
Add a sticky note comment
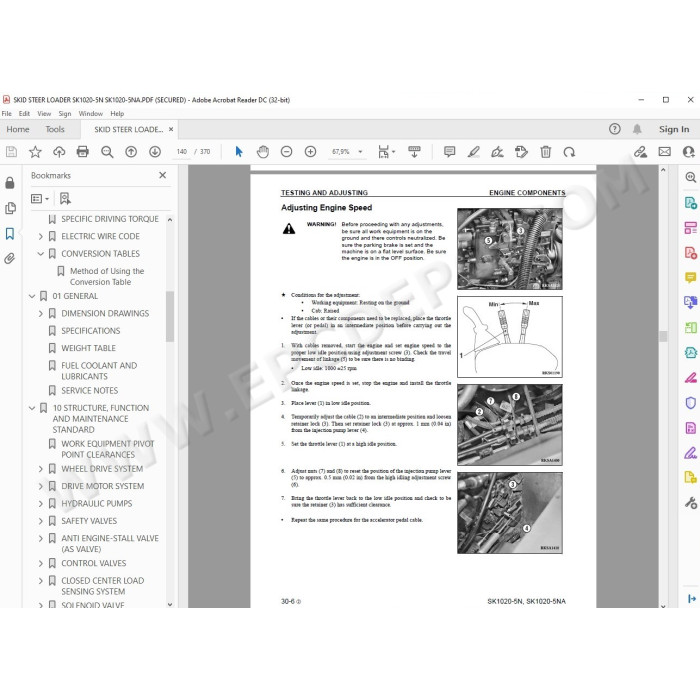coord(450,152)
